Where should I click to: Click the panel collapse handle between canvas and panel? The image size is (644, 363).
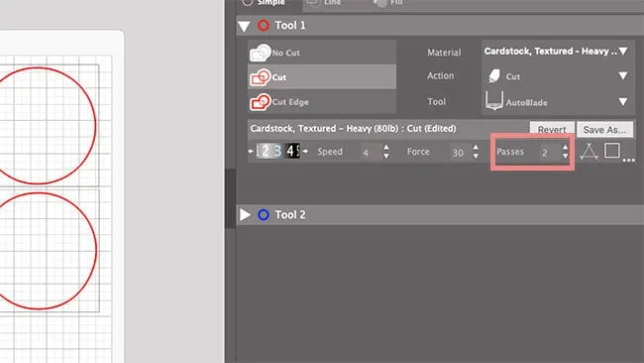231,198
